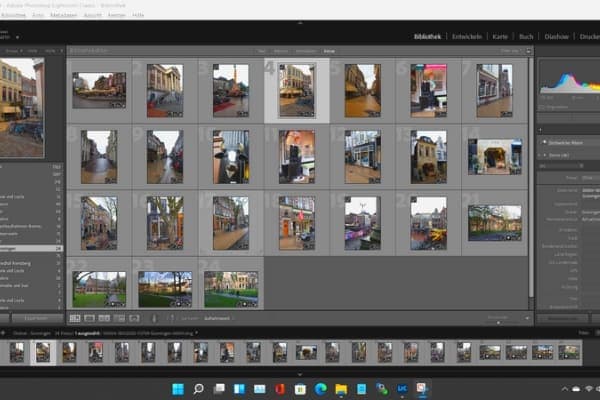Open the Fenster menu
This screenshot has height=400, width=600.
[117, 15]
